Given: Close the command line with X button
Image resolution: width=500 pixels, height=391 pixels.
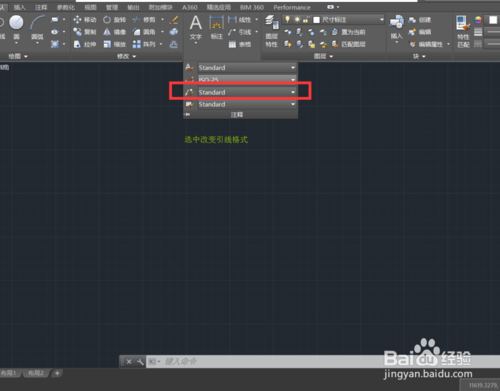Looking at the screenshot, I should click(x=129, y=362).
